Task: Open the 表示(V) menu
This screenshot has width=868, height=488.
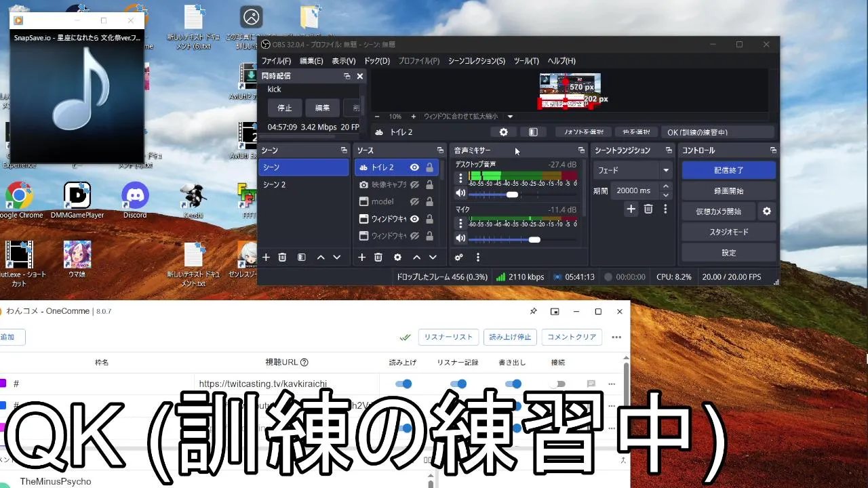Action: pyautogui.click(x=344, y=61)
